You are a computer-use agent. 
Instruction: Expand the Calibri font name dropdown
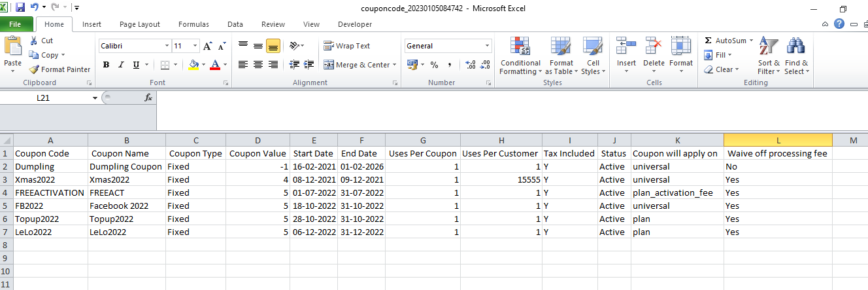click(x=167, y=46)
